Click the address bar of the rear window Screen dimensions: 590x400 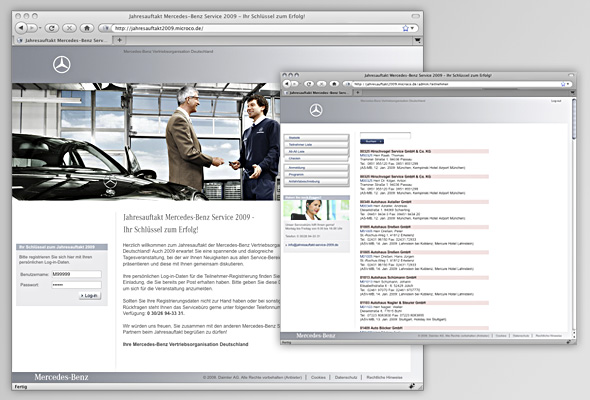pyautogui.click(x=256, y=28)
